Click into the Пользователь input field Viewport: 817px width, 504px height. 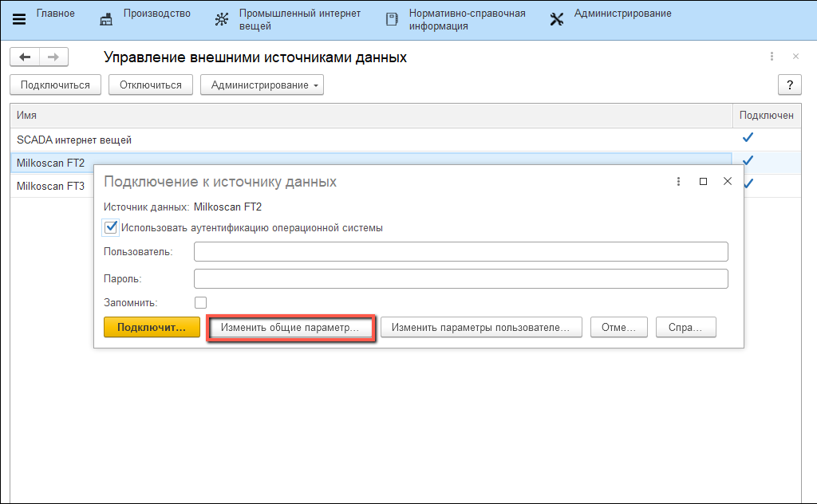point(460,252)
